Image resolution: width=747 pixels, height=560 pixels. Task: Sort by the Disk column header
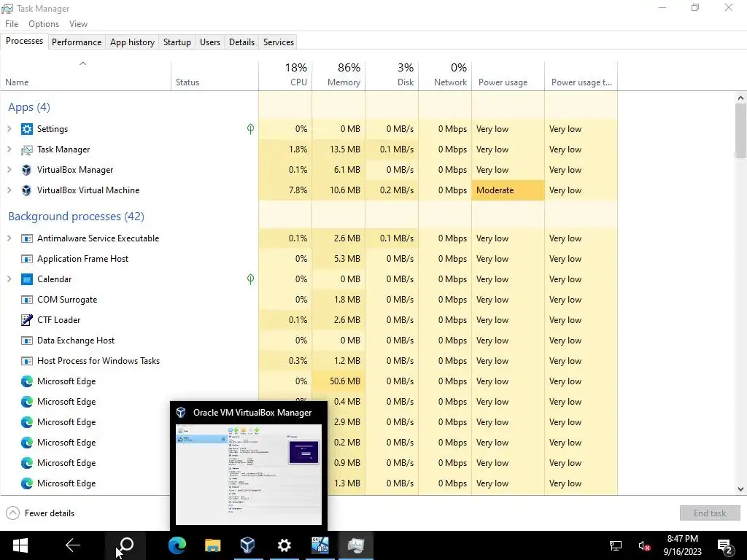coord(392,76)
